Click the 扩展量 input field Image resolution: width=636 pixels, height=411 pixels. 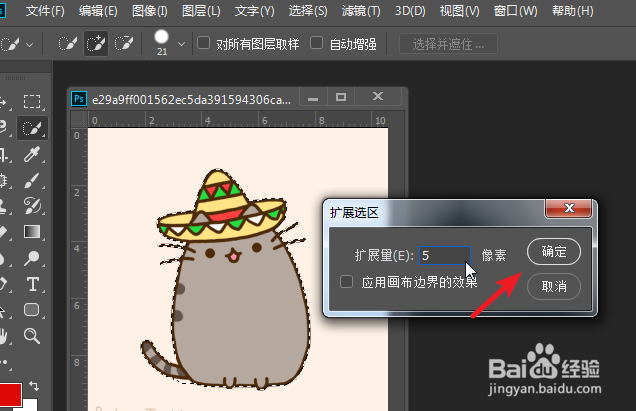click(x=445, y=255)
